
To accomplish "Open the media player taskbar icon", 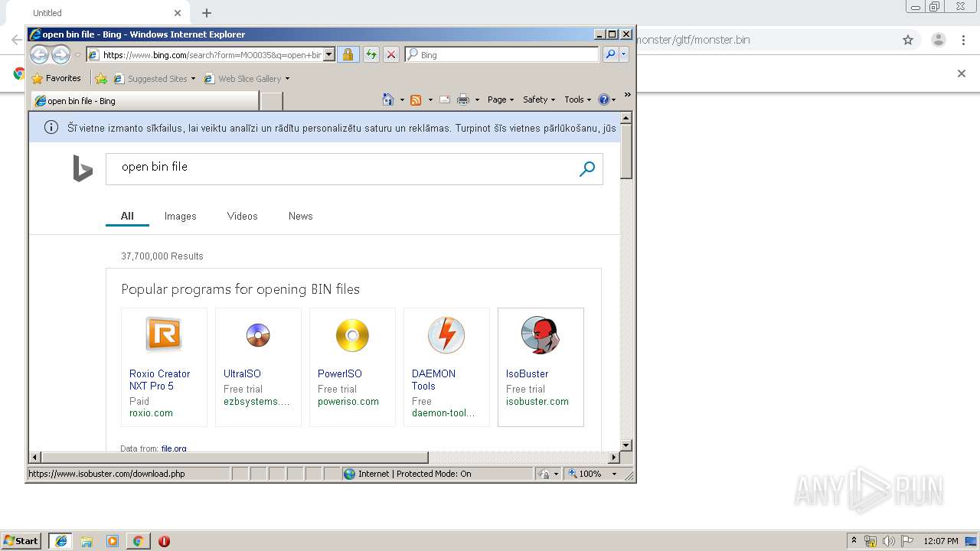I will tap(113, 541).
